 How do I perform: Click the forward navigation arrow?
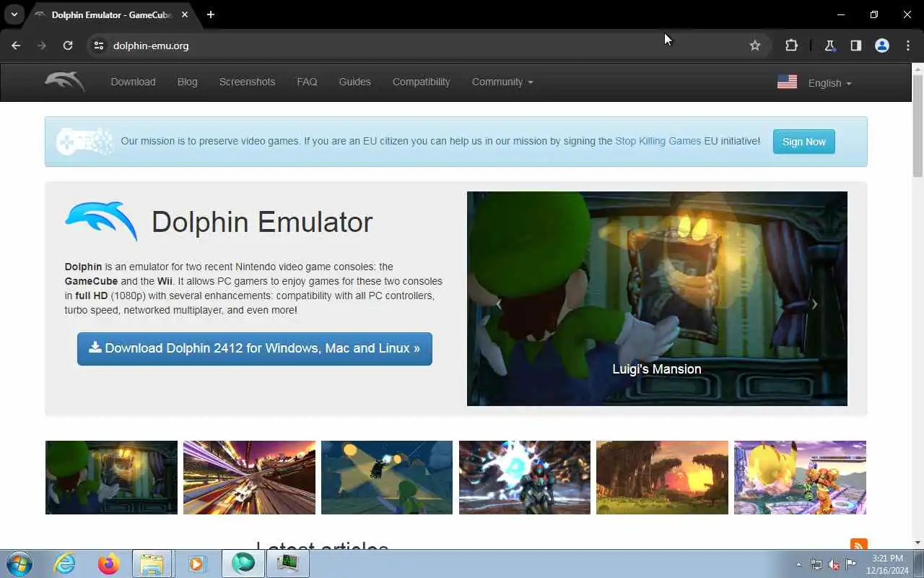pos(42,46)
